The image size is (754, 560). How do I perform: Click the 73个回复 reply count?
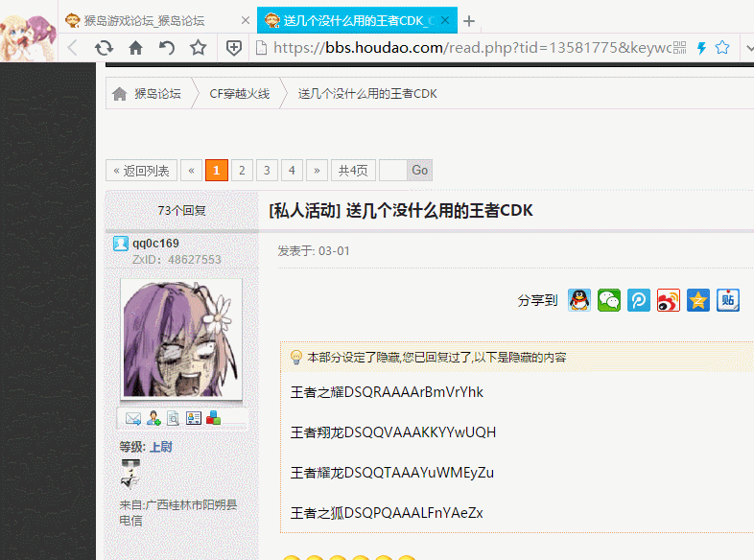pos(181,211)
